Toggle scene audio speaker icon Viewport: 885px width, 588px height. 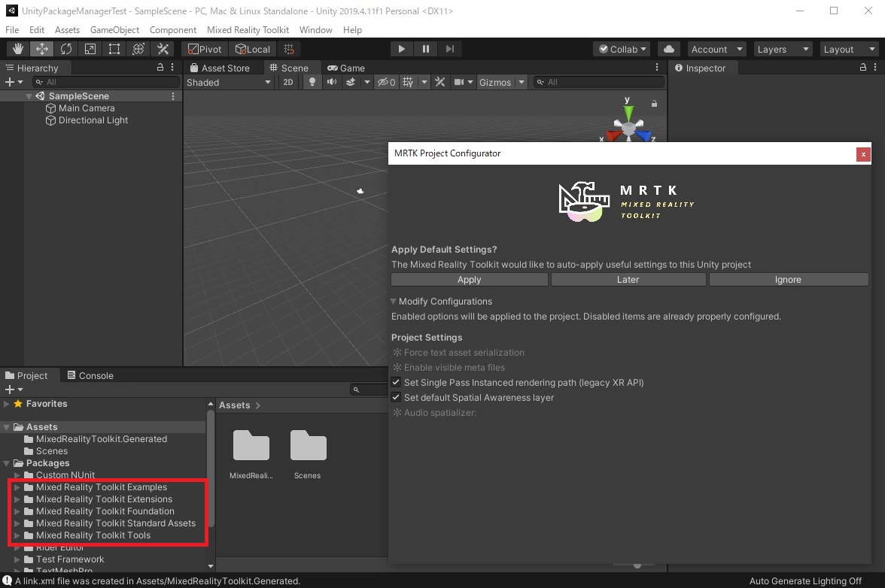(x=331, y=82)
